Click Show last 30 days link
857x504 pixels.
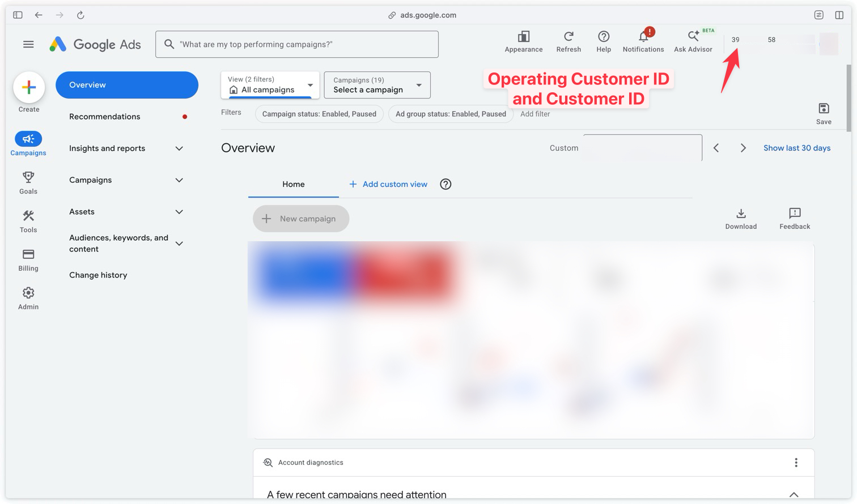pos(797,148)
